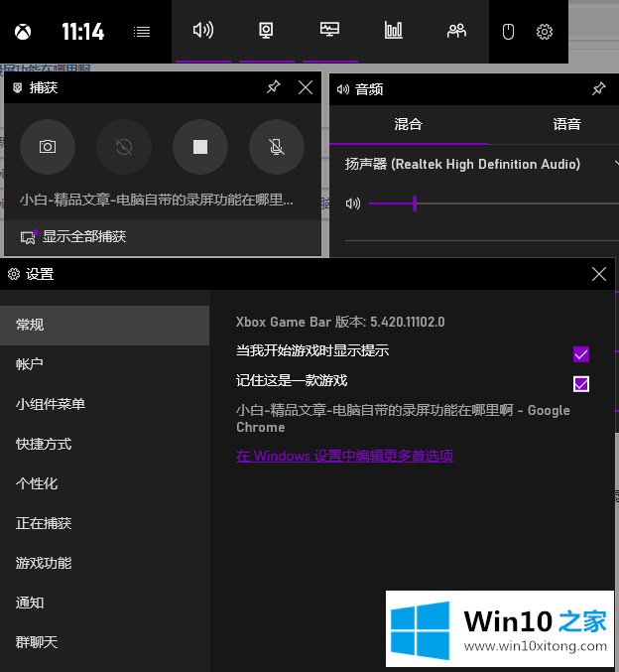619x672 pixels.
Task: Open the Resources bar chart widget
Action: tap(394, 31)
